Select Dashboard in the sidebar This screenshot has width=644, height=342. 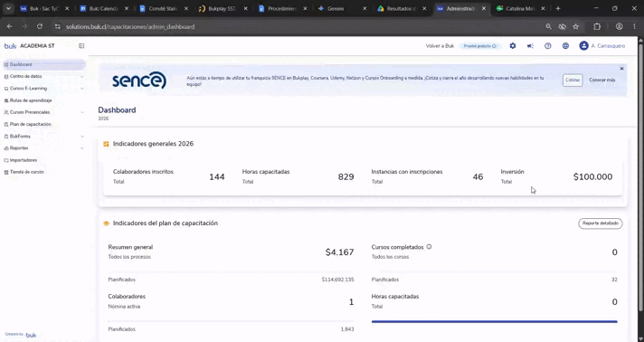(44, 64)
